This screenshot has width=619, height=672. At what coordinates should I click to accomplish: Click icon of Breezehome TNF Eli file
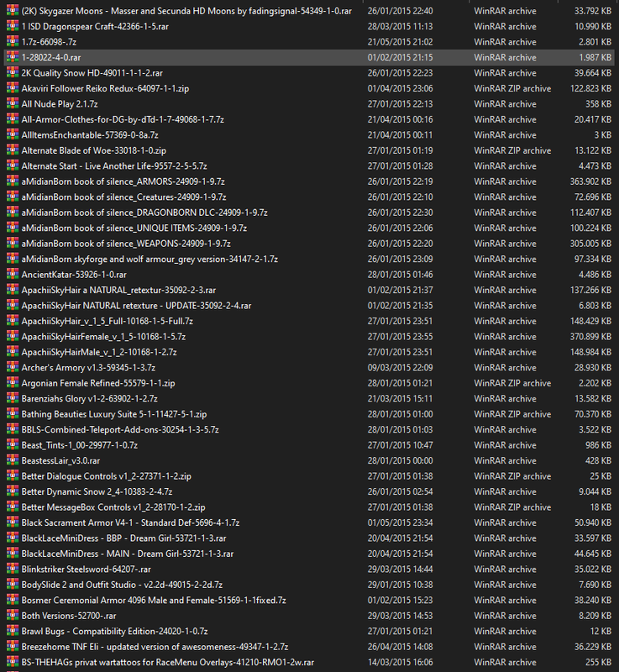[13, 646]
